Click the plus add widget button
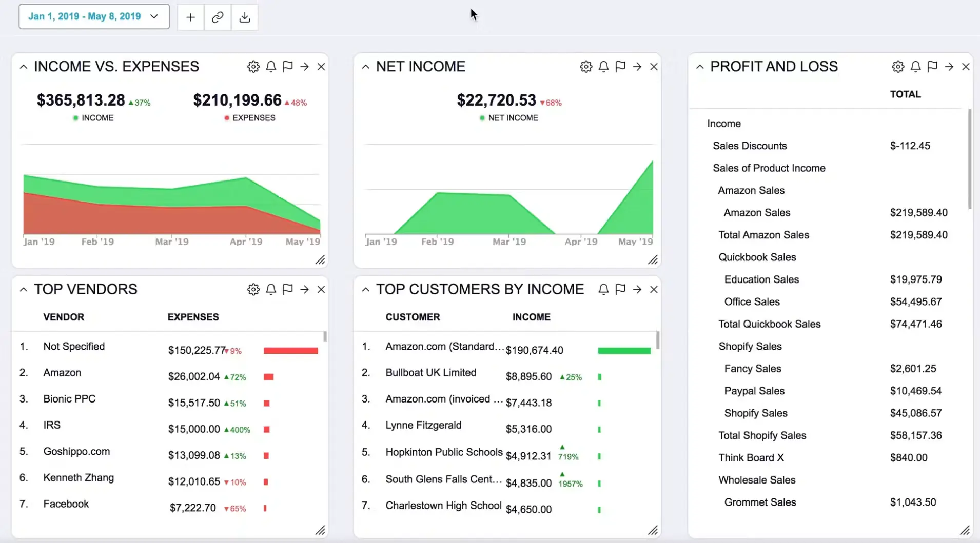980x543 pixels. click(190, 17)
